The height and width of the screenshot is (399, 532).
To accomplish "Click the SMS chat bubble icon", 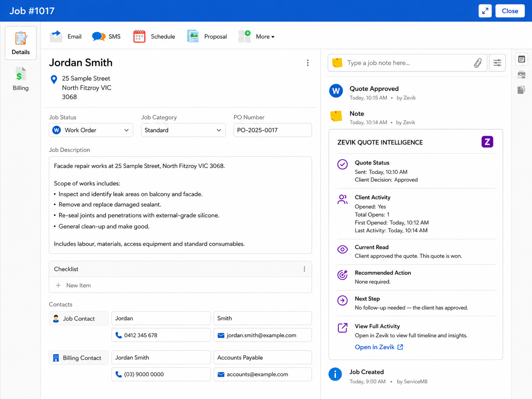I will tap(99, 36).
